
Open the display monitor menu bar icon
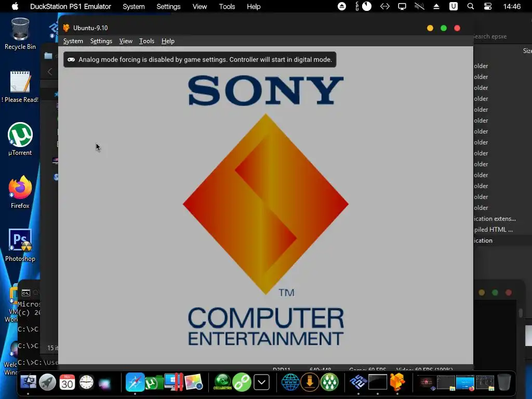coord(402,6)
